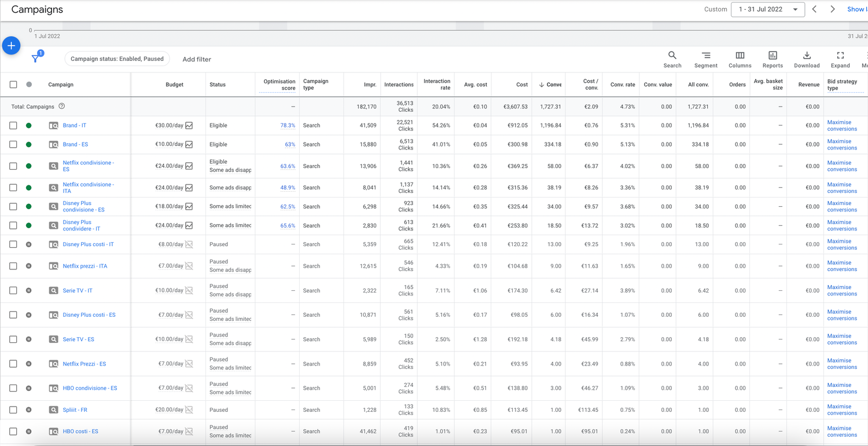Click the budget icon for Disney Plus costi - IT
This screenshot has height=446, width=868.
[x=189, y=244]
